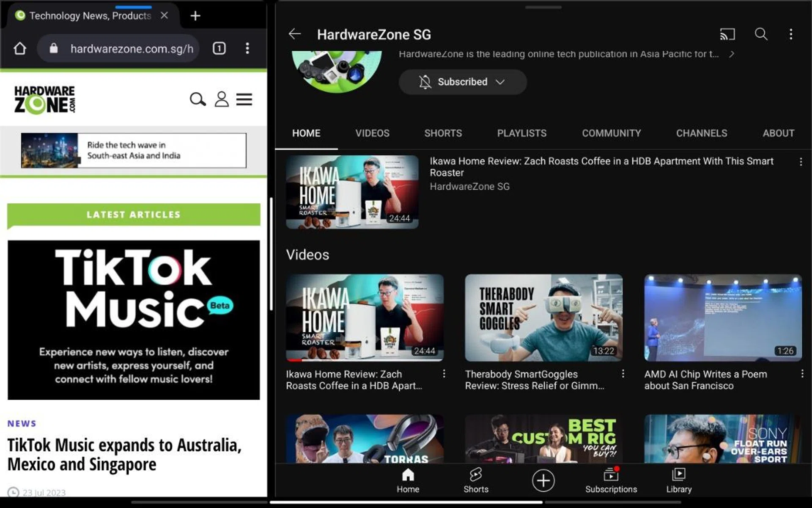Open Chrome's three-dot menu
The width and height of the screenshot is (812, 508).
tap(247, 48)
